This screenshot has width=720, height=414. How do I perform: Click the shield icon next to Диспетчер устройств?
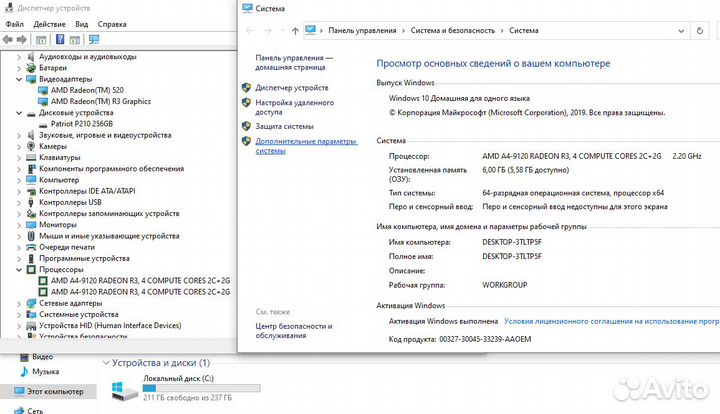(247, 88)
